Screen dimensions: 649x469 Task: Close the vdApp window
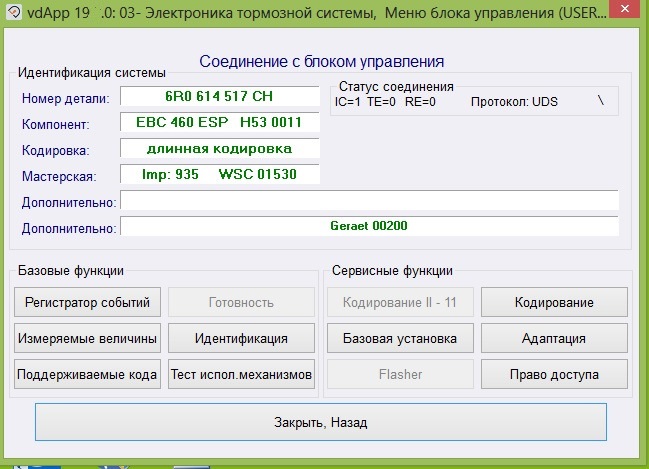(x=625, y=8)
